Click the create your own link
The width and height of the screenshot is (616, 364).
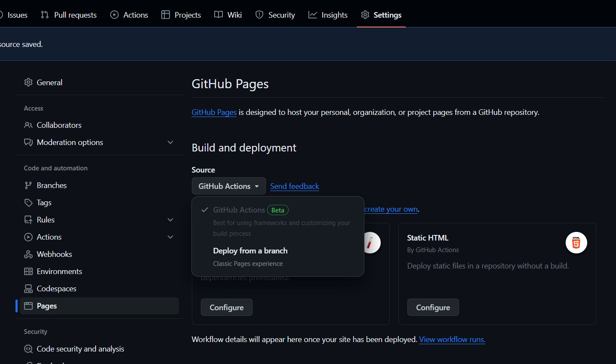tap(391, 209)
